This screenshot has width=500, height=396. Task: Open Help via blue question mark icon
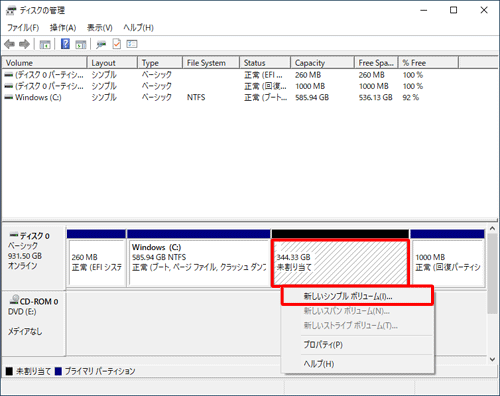(x=65, y=44)
